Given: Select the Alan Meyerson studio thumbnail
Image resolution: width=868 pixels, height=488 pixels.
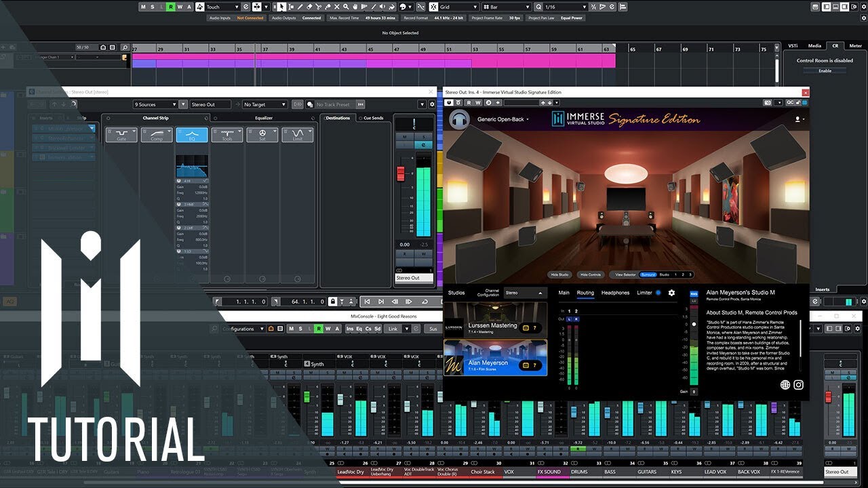Looking at the screenshot, I should click(495, 357).
